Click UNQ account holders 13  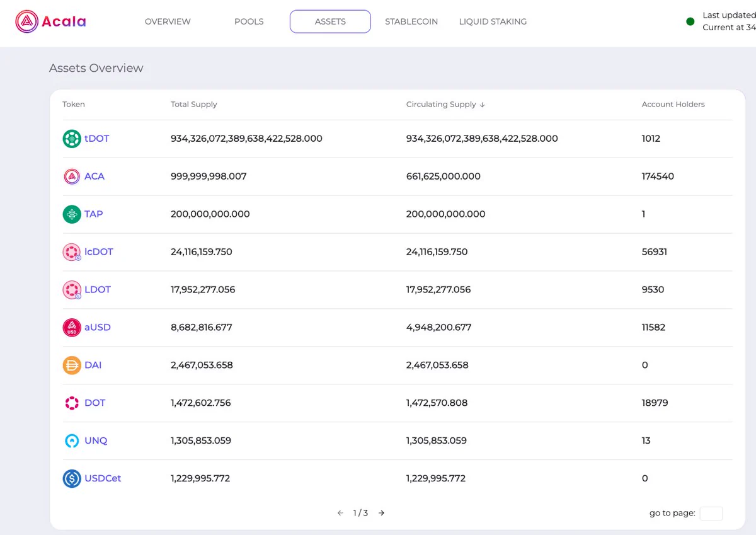[x=646, y=441]
